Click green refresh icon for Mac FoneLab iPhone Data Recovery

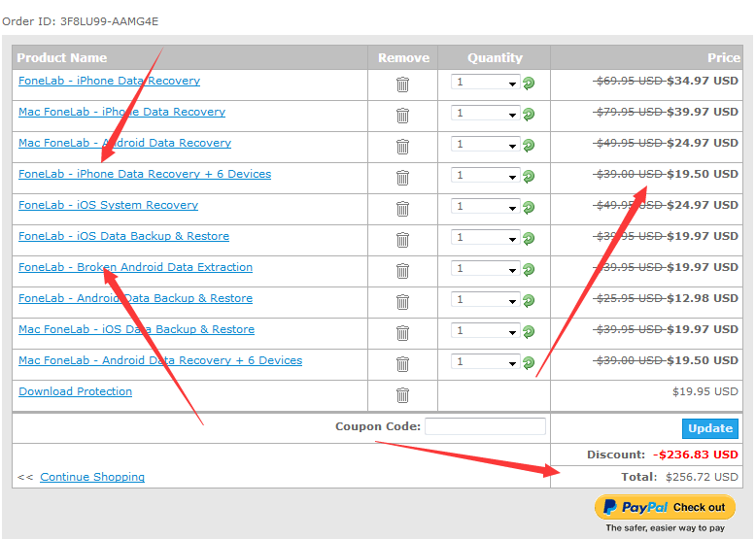coord(529,115)
